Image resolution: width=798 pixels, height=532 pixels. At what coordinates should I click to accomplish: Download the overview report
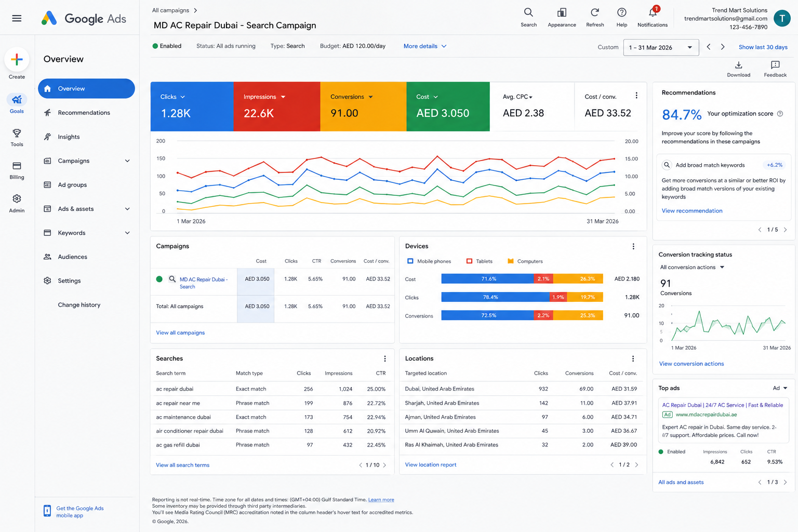coord(738,69)
